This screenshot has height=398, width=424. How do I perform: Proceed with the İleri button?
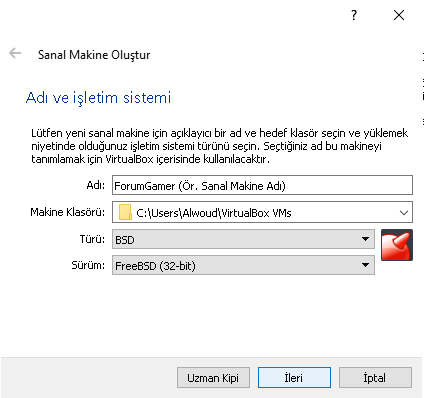[x=294, y=378]
